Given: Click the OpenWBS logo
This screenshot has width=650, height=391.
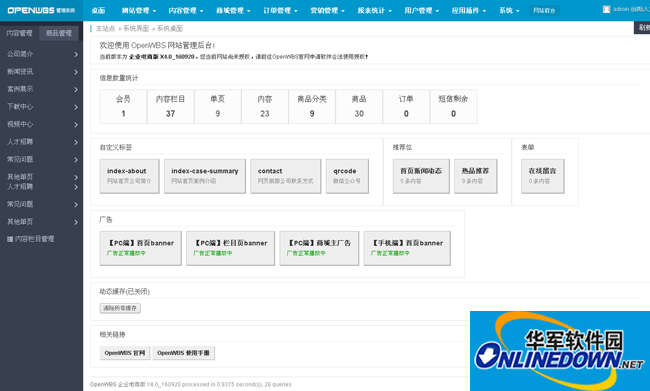Looking at the screenshot, I should [x=41, y=10].
